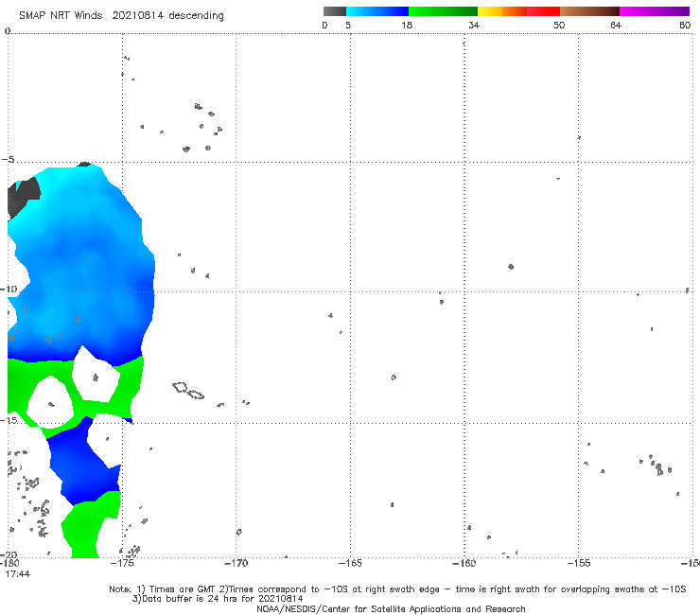Click the island outline near -163 below -10
700x615 pixels.
coord(394,378)
